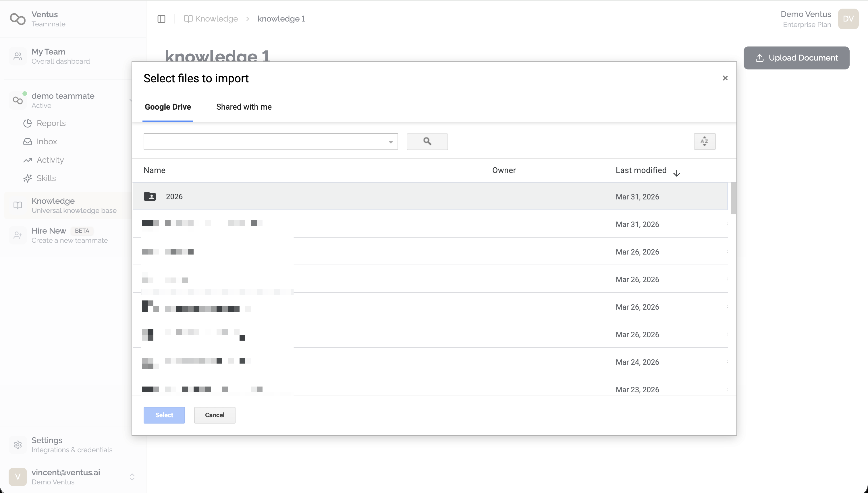View the Activity feed
The width and height of the screenshot is (868, 493).
point(50,160)
